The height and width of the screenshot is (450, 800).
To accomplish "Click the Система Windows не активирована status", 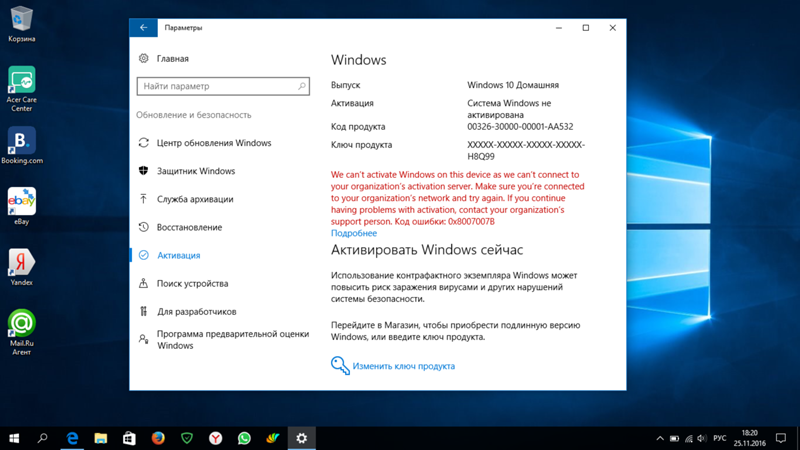I will click(x=509, y=109).
